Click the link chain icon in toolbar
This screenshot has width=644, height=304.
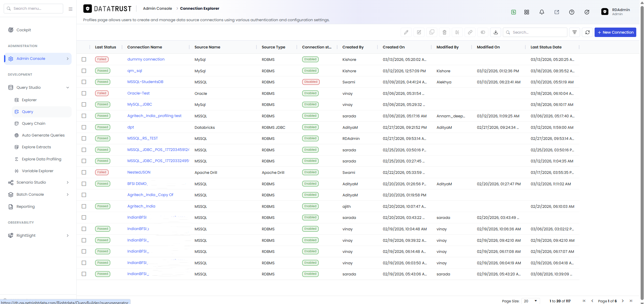tap(470, 32)
